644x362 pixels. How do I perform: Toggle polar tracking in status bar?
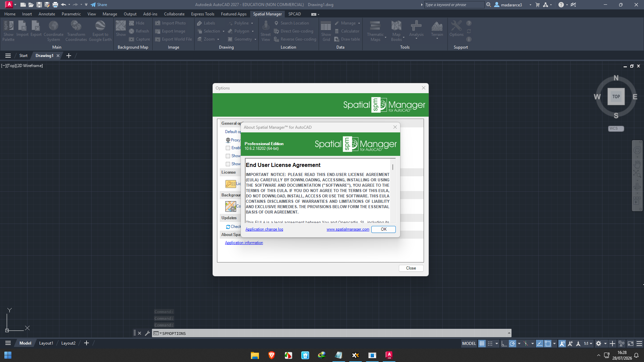pyautogui.click(x=512, y=343)
